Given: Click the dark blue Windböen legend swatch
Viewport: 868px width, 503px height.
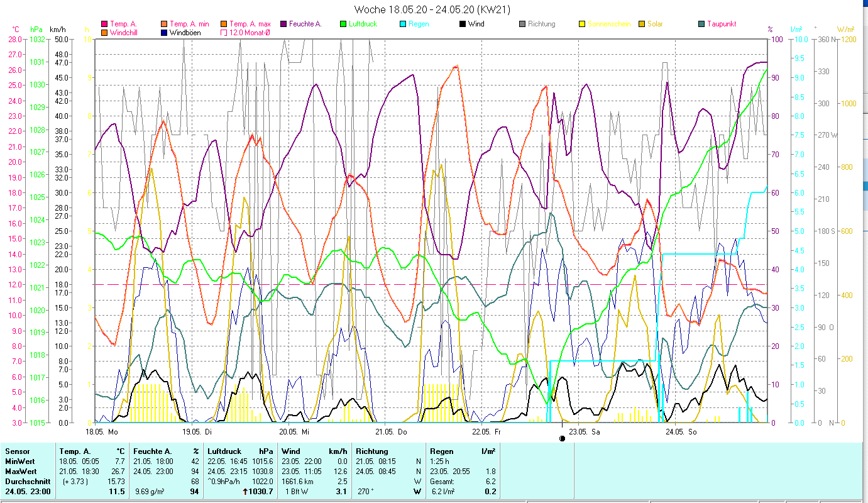Looking at the screenshot, I should click(x=164, y=32).
